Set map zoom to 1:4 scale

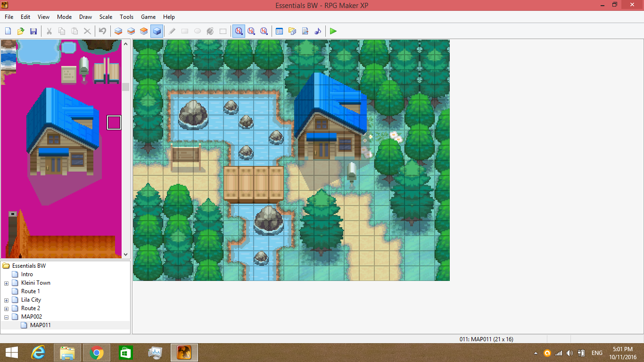[x=264, y=31]
